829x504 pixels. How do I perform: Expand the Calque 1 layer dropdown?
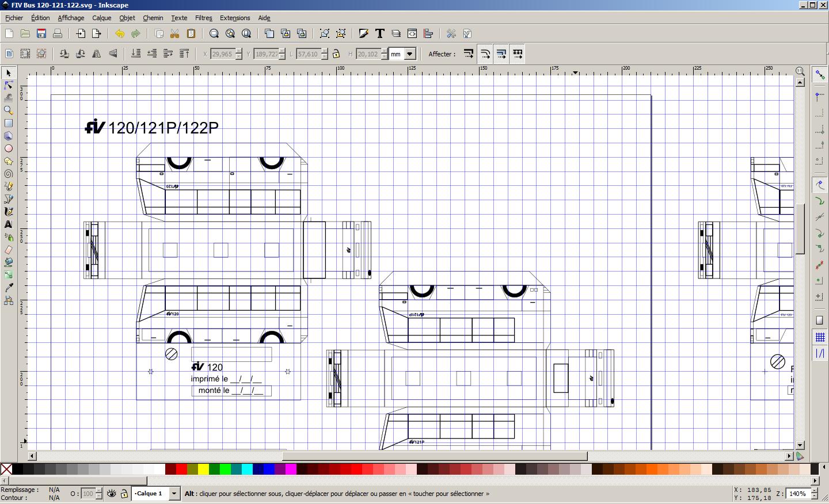(x=174, y=494)
